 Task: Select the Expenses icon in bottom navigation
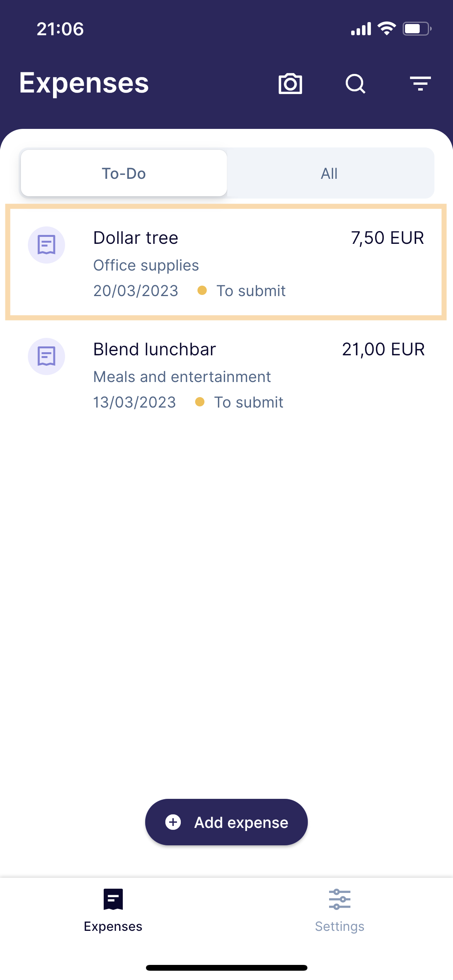(x=113, y=899)
